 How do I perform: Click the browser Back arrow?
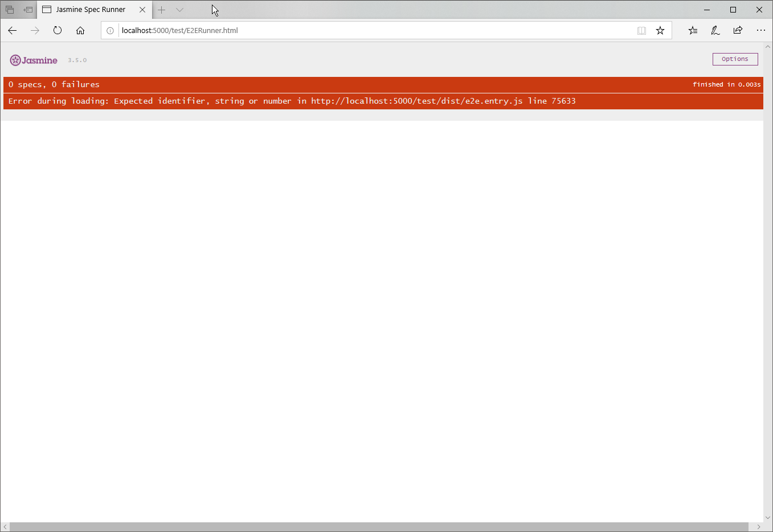pyautogui.click(x=13, y=31)
